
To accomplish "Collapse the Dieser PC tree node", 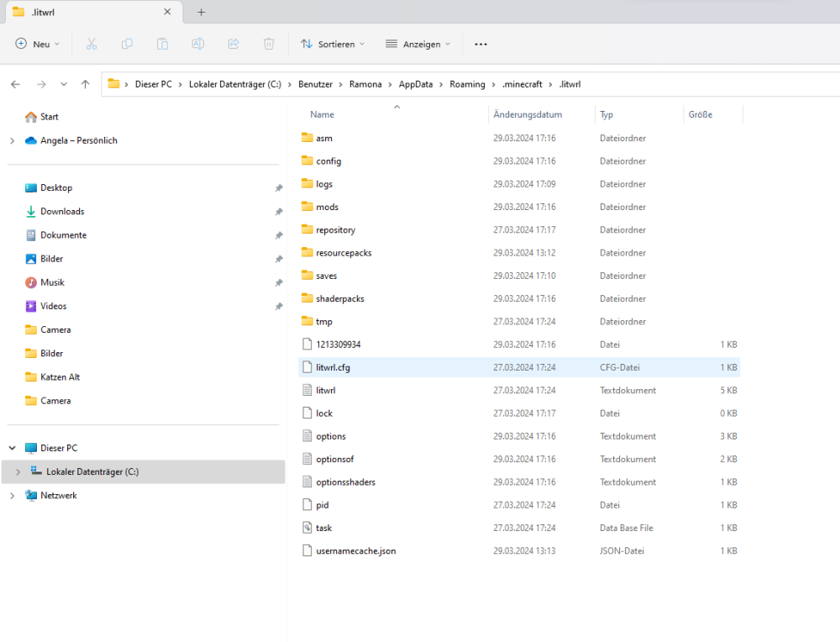I will tap(13, 448).
